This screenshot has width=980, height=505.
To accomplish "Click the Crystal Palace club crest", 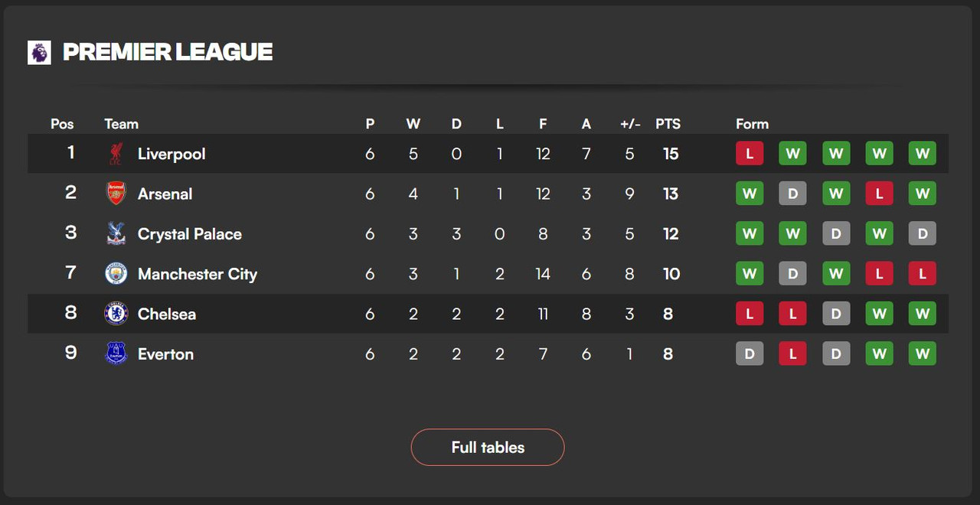I will point(116,233).
